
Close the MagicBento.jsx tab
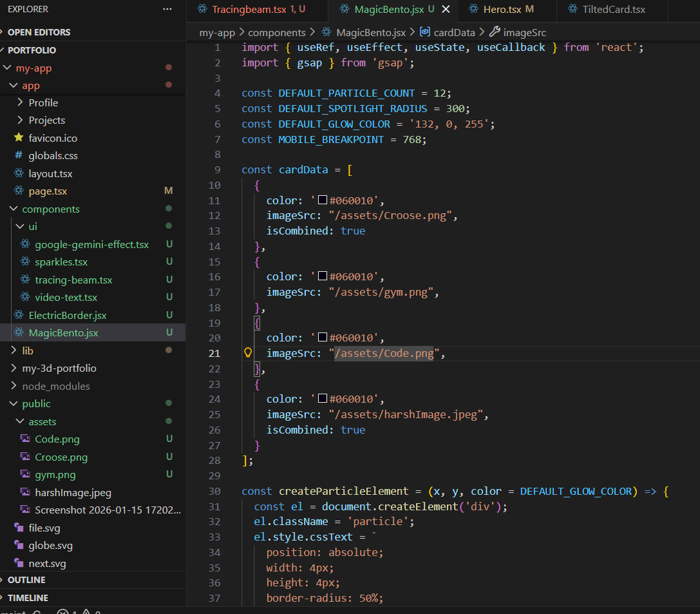click(x=445, y=9)
